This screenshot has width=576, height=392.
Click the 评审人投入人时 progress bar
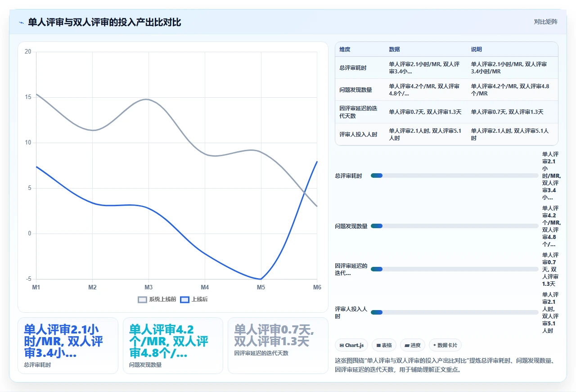454,312
